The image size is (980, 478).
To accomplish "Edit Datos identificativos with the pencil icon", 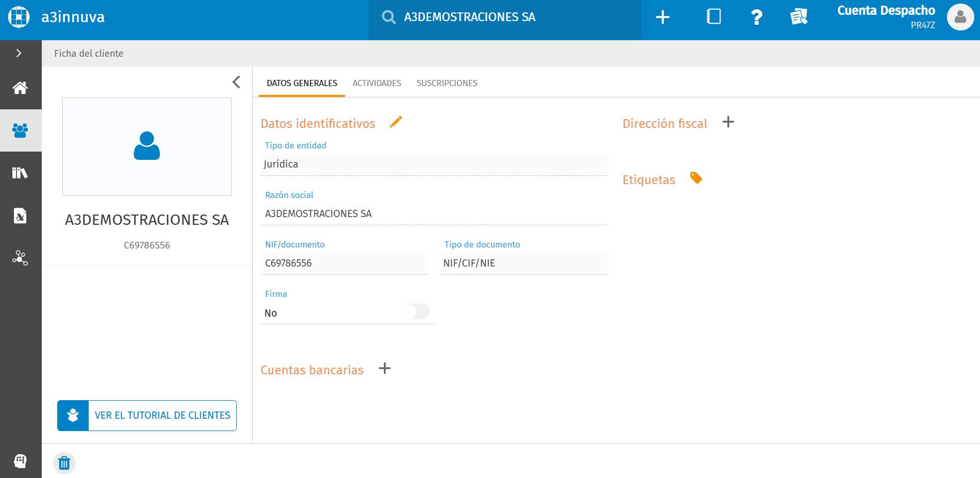I will coord(396,122).
